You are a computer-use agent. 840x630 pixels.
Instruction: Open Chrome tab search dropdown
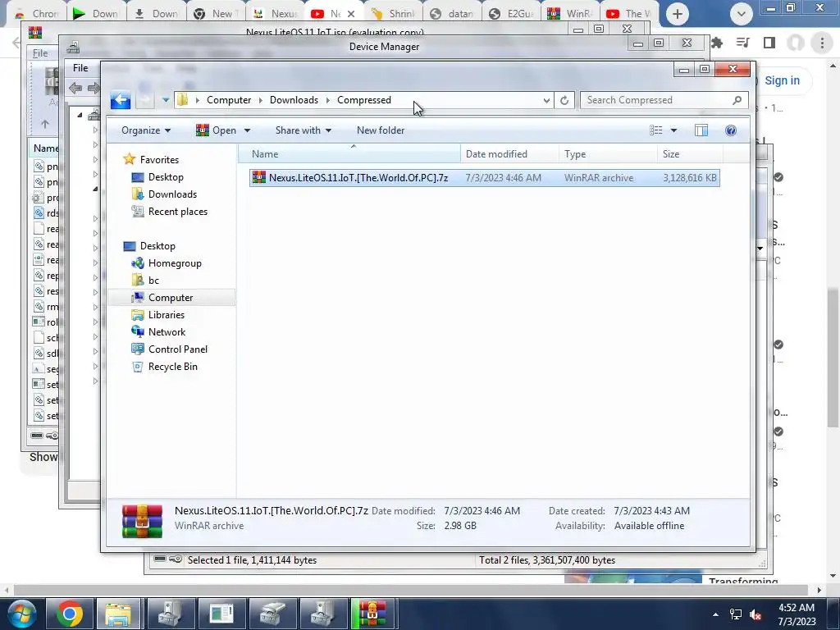tap(742, 15)
